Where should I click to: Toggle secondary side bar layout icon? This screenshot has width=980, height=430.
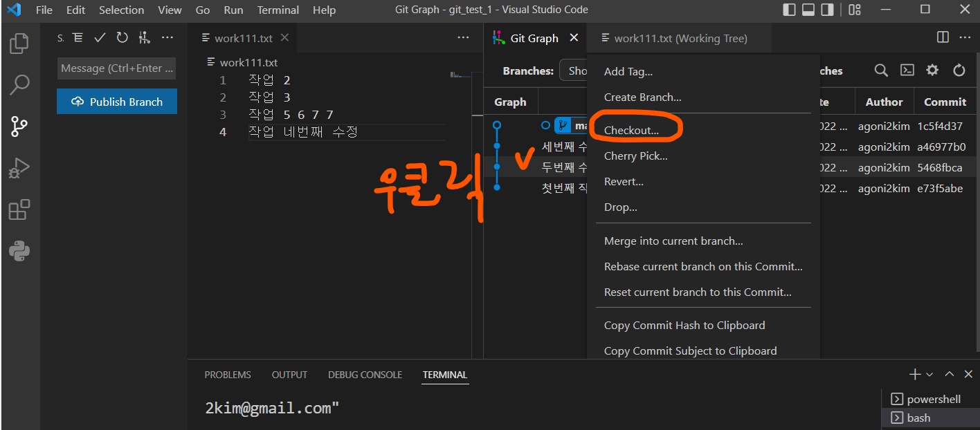(x=827, y=10)
